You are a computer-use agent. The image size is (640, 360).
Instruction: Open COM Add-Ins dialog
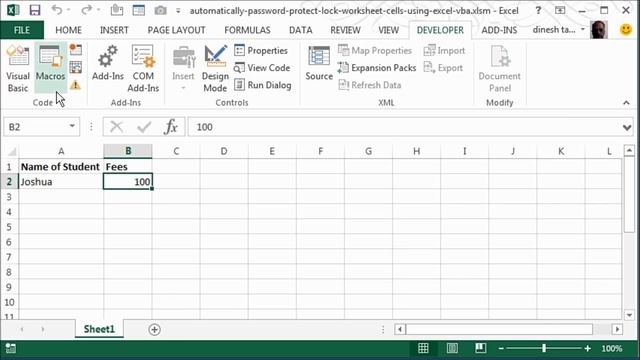[143, 68]
